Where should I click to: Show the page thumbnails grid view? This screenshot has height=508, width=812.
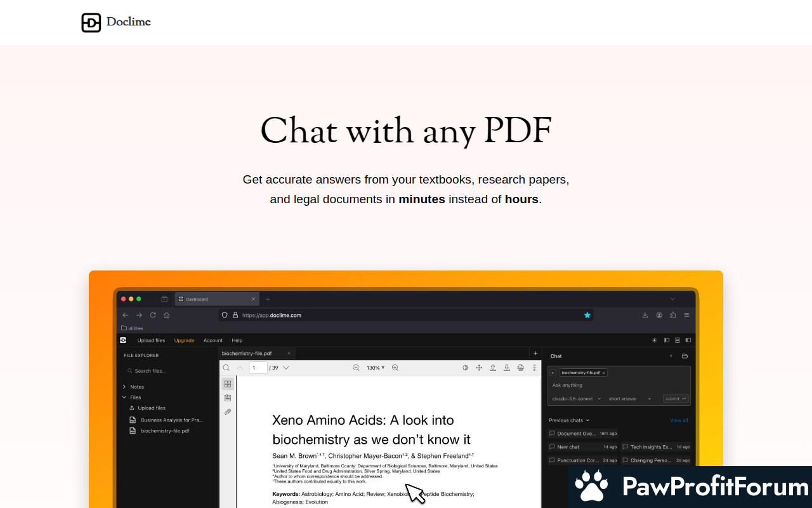click(228, 384)
